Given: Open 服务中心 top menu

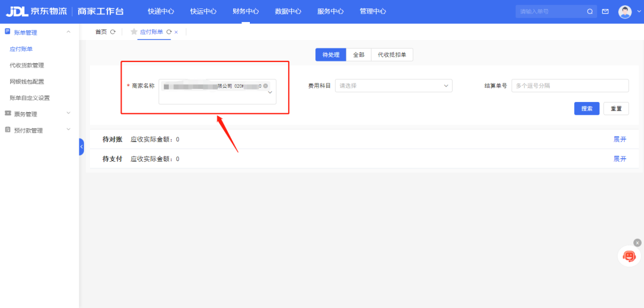Looking at the screenshot, I should pyautogui.click(x=330, y=11).
